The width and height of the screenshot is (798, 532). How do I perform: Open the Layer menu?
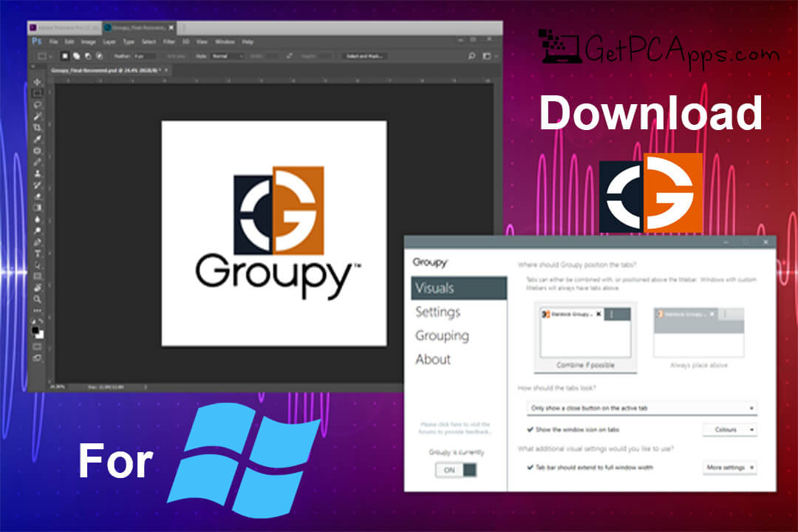(x=109, y=41)
